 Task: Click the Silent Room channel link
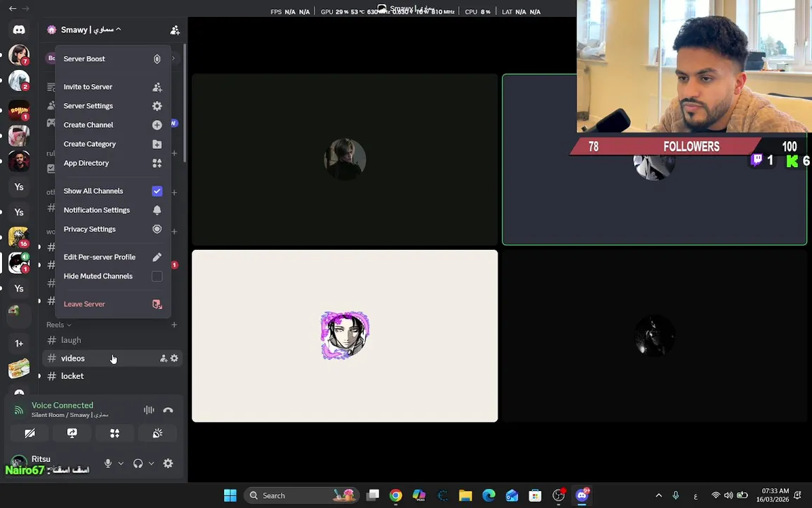click(70, 415)
